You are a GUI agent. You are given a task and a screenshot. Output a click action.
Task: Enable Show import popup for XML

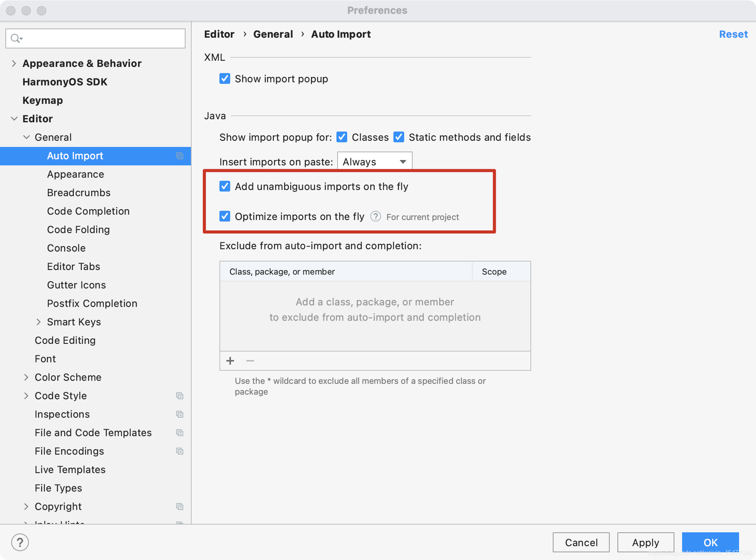[x=226, y=79]
